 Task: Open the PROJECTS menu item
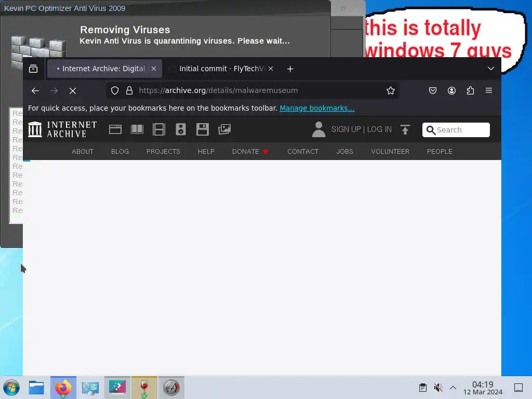pyautogui.click(x=163, y=152)
